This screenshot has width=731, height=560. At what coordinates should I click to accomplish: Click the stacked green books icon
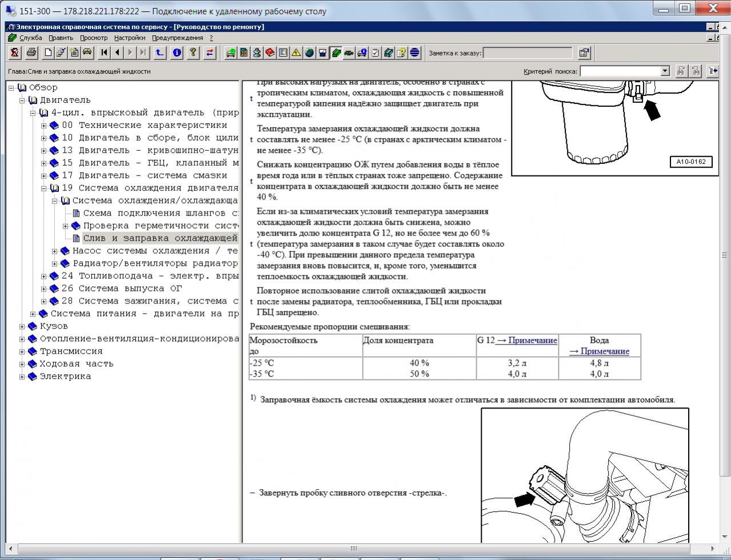388,53
